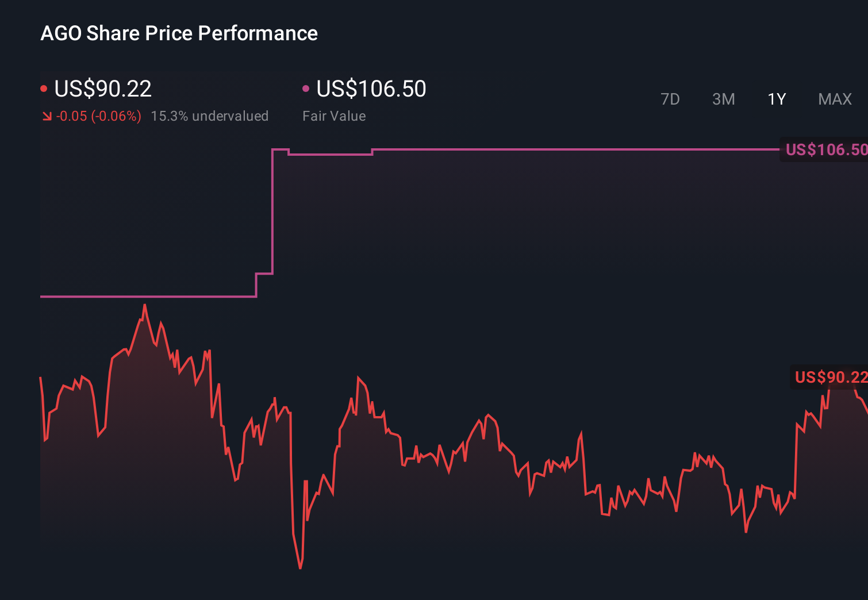Switch to the 3M view
Image resolution: width=868 pixels, height=600 pixels.
[723, 99]
